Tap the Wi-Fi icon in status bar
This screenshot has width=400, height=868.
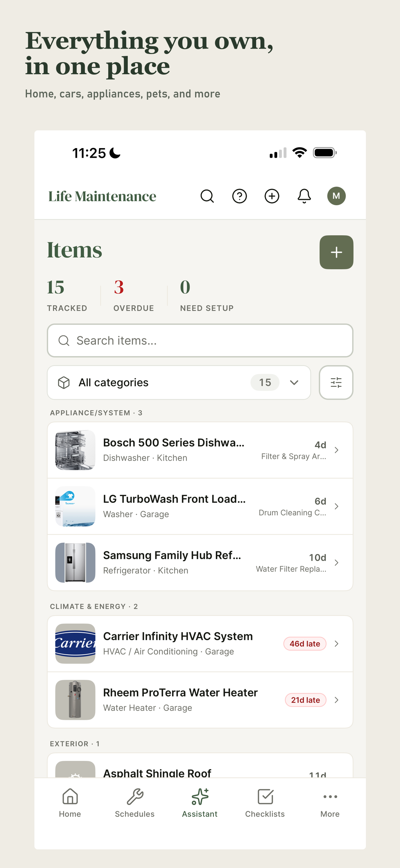pyautogui.click(x=300, y=153)
